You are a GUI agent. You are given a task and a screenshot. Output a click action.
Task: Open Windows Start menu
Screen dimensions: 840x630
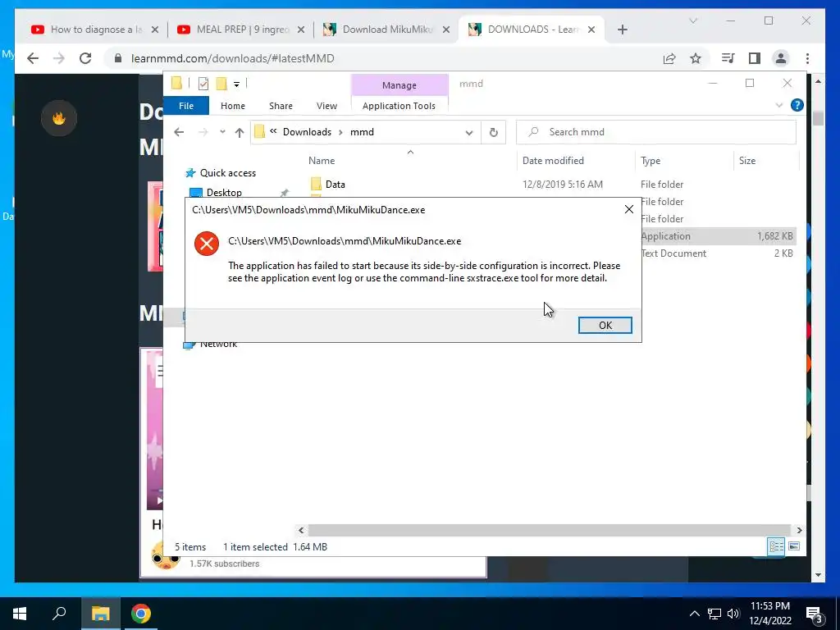click(x=20, y=614)
